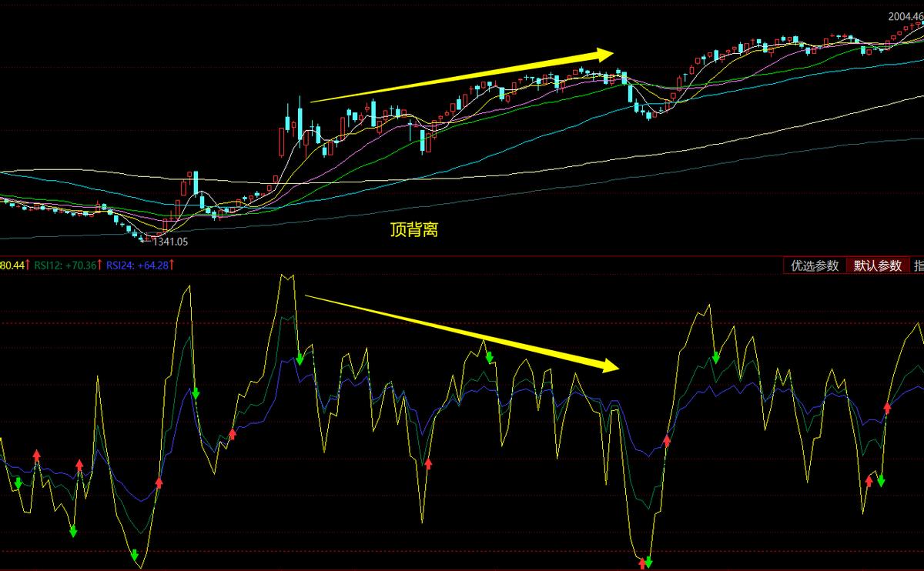Viewport: 924px width, 571px height.
Task: Switch to the 优选参数 tab
Action: pos(815,265)
